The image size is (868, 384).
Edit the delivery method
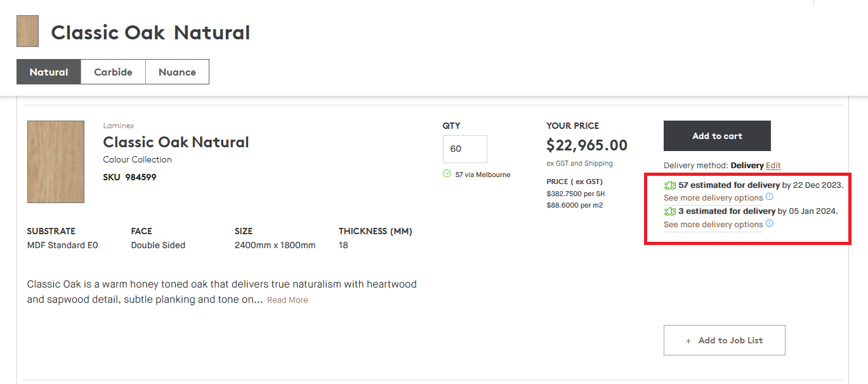pyautogui.click(x=773, y=166)
